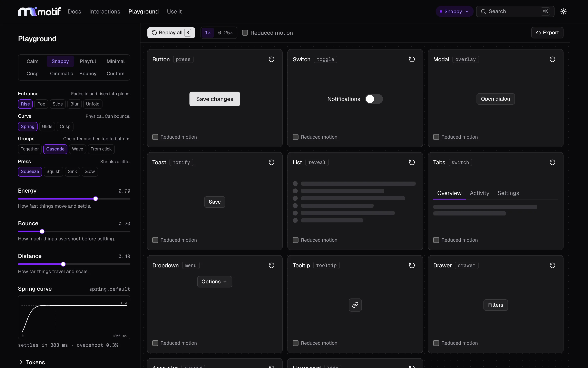Replay the Switch card animation
Viewport: 588px width, 368px height.
[412, 59]
